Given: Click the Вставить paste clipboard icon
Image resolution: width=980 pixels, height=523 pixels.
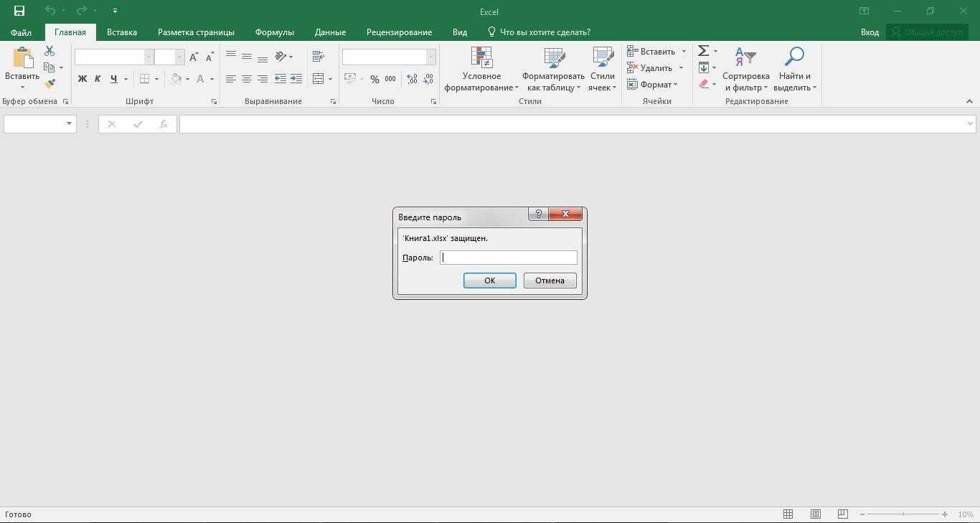Looking at the screenshot, I should (x=22, y=59).
